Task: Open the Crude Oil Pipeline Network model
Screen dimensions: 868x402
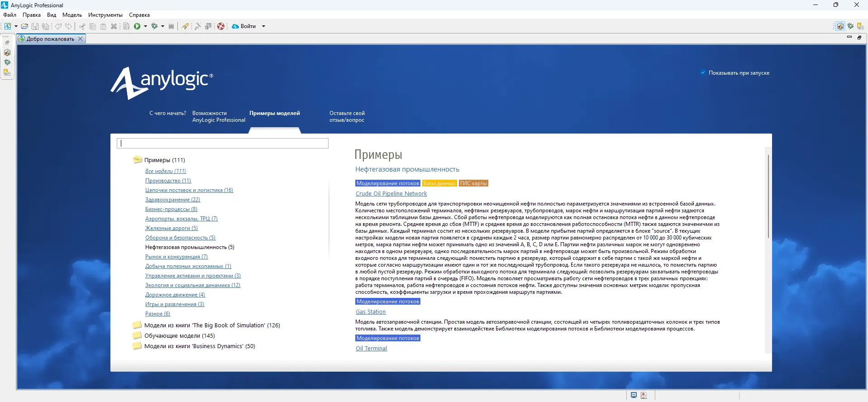Action: click(x=391, y=194)
